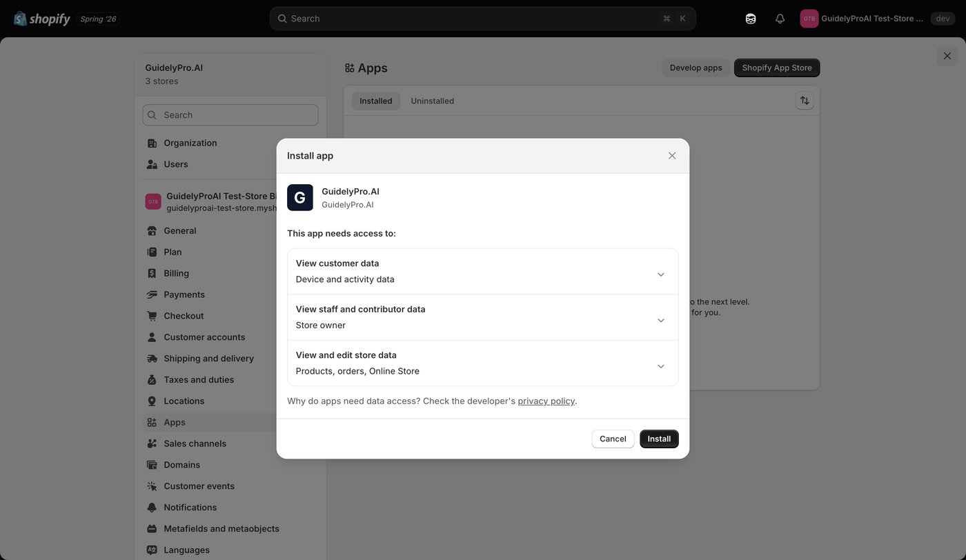This screenshot has height=560, width=966.
Task: Click the GuidelyPro.AI app logo
Action: (300, 197)
